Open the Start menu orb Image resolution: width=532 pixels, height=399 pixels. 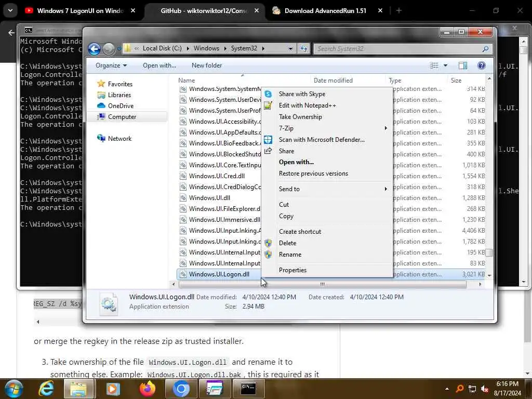click(14, 389)
